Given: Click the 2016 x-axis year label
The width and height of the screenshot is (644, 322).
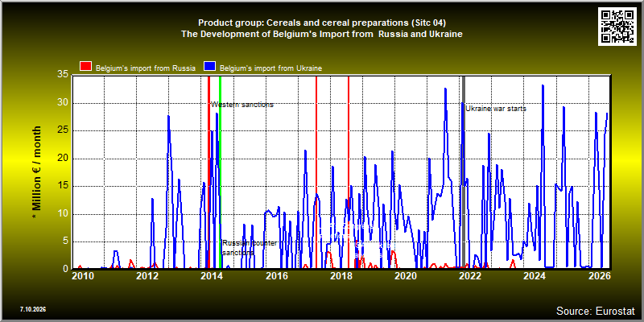Looking at the screenshot, I should pyautogui.click(x=275, y=275).
